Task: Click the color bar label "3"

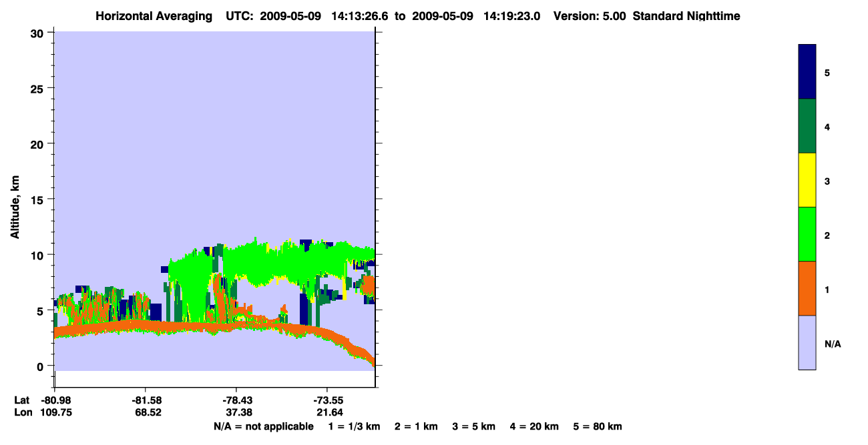Action: point(827,181)
